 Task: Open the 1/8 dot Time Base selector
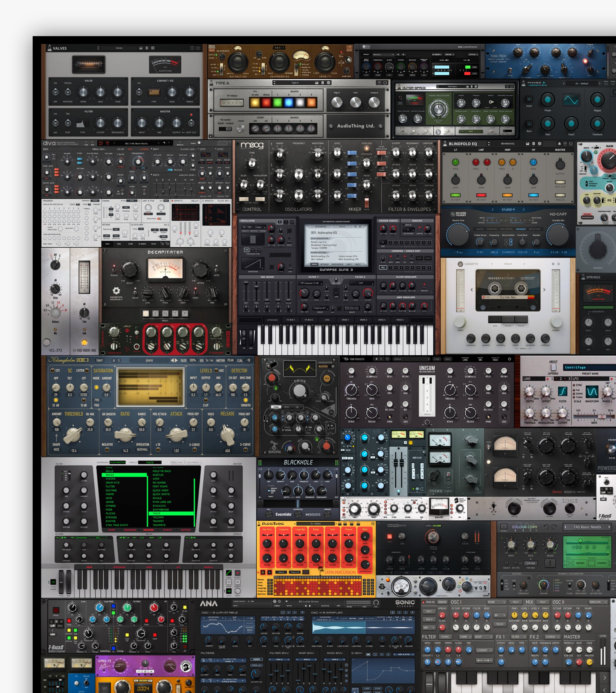[531, 563]
